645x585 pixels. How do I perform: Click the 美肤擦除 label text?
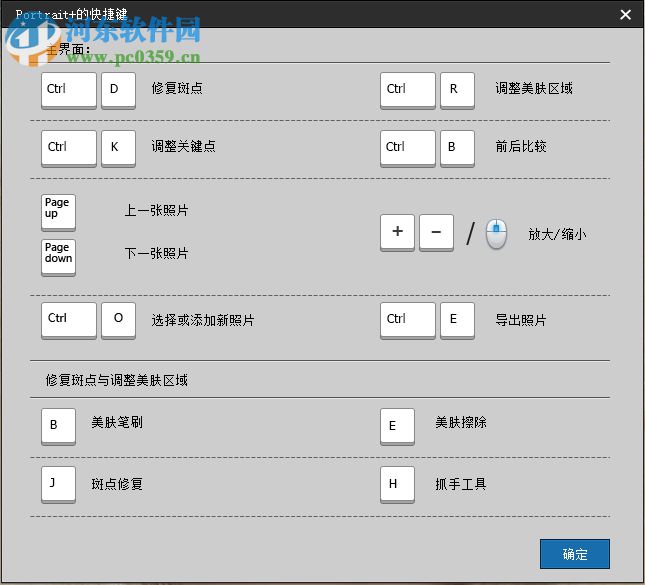click(461, 422)
